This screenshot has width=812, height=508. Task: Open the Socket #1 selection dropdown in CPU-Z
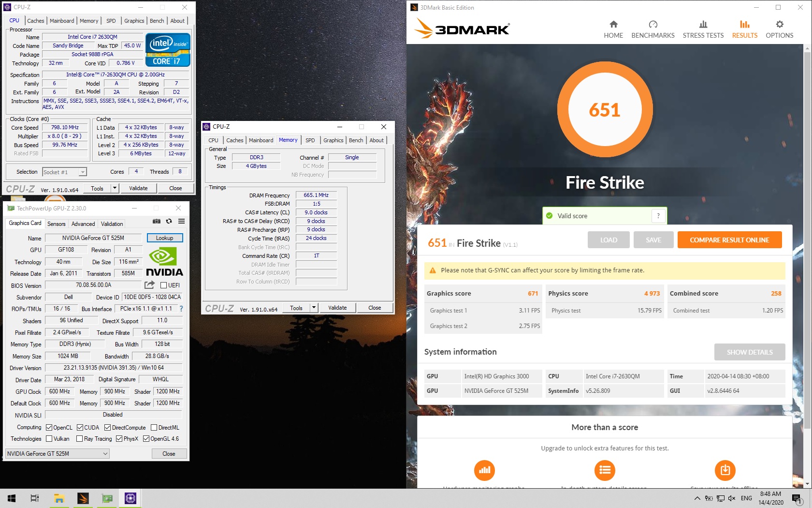tap(64, 172)
